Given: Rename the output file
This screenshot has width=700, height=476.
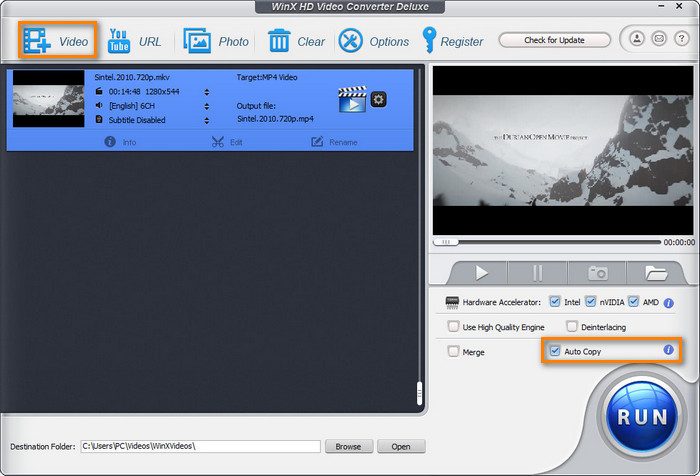Looking at the screenshot, I should point(334,142).
